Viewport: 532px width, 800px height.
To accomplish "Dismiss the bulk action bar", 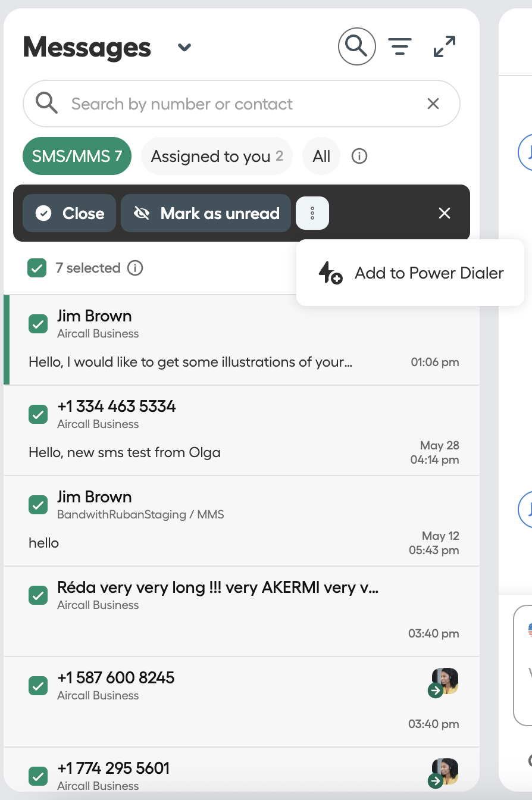I will pos(445,213).
